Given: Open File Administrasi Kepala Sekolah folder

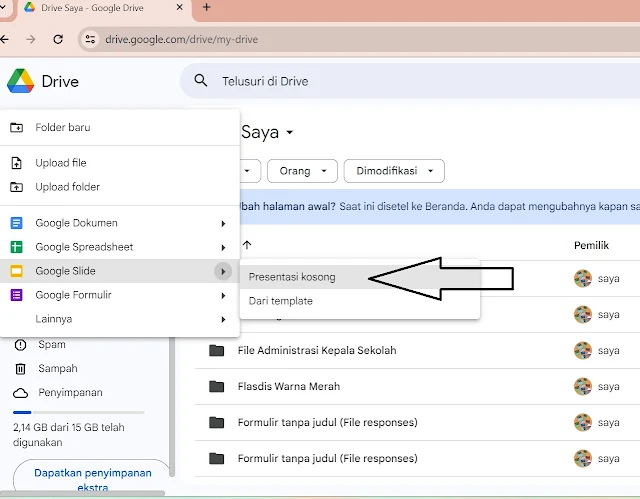Looking at the screenshot, I should pos(317,350).
